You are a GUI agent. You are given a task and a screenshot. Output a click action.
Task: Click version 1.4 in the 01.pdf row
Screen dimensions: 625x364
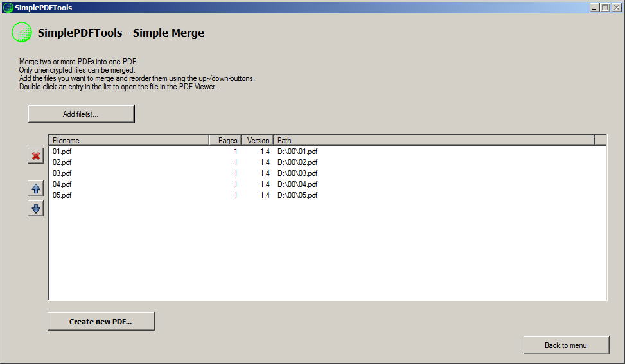[265, 152]
